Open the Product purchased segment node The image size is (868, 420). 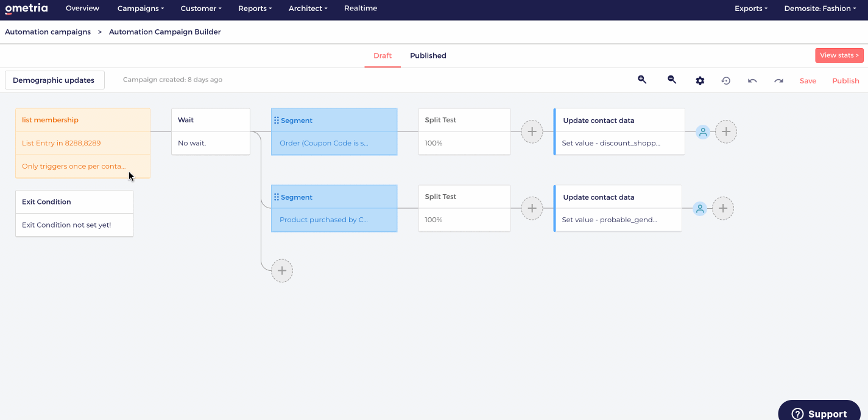pos(334,208)
